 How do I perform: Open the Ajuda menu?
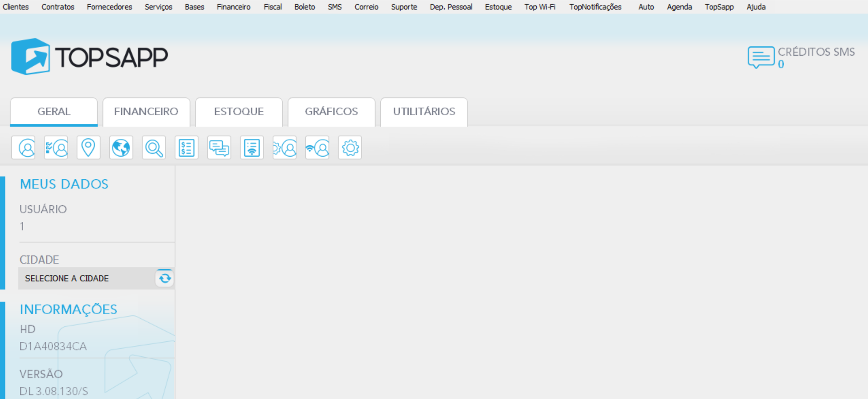[756, 7]
